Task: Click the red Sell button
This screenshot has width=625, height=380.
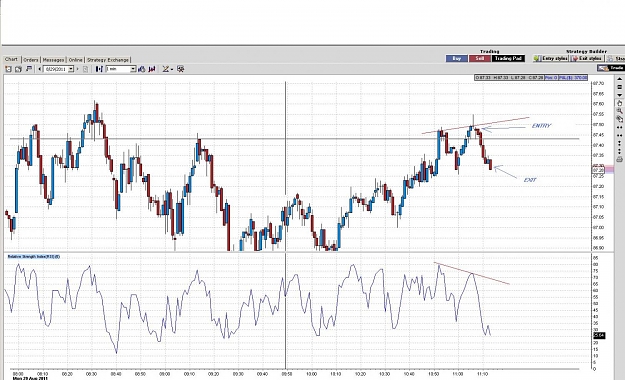Action: coord(480,59)
